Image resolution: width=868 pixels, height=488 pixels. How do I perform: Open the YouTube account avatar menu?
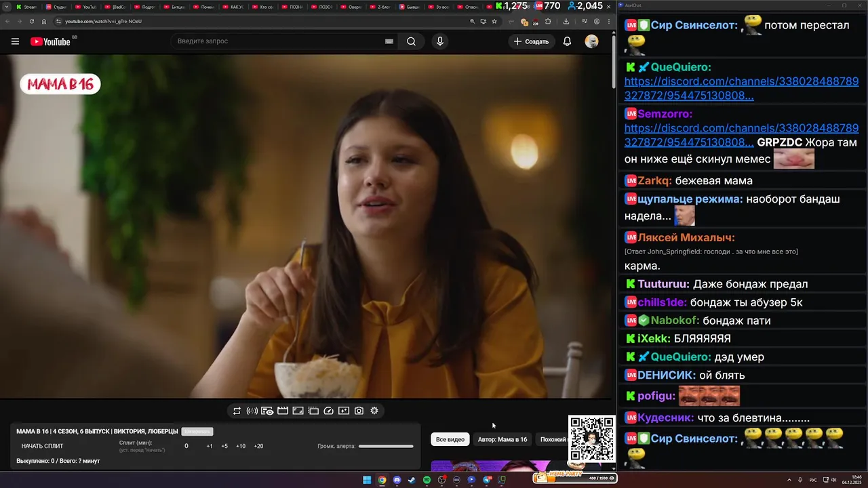(x=591, y=41)
